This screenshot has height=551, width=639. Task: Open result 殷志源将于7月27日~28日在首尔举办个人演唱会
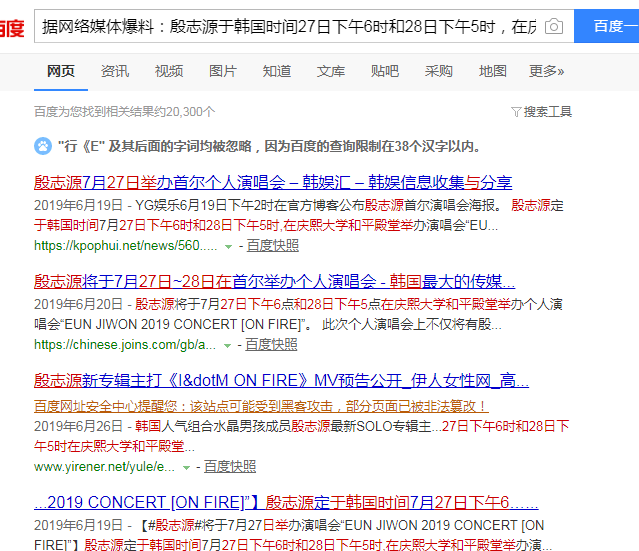coord(274,282)
